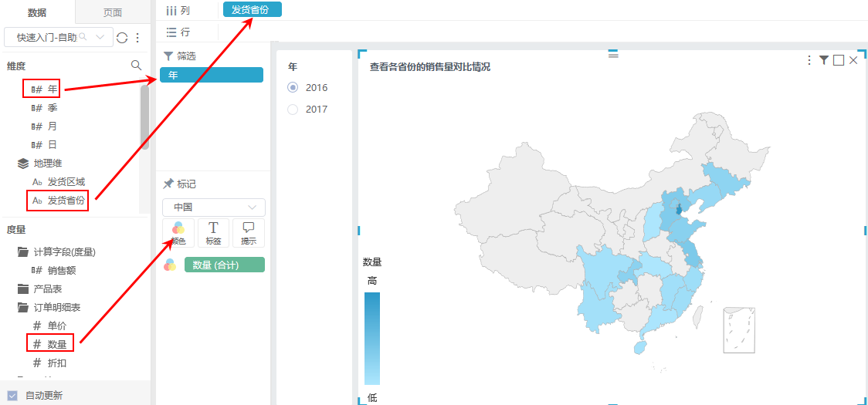Image resolution: width=868 pixels, height=405 pixels.
Task: Maximize the chart component
Action: 839,59
